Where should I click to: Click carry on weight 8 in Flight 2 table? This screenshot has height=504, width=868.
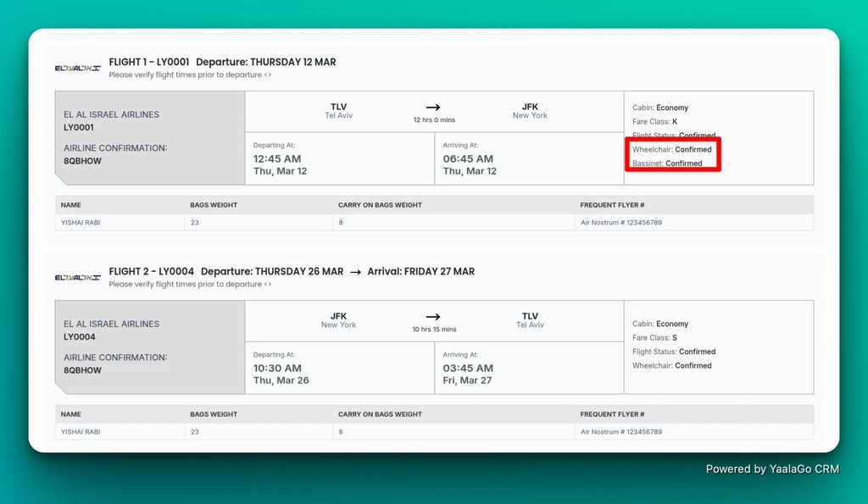(341, 431)
